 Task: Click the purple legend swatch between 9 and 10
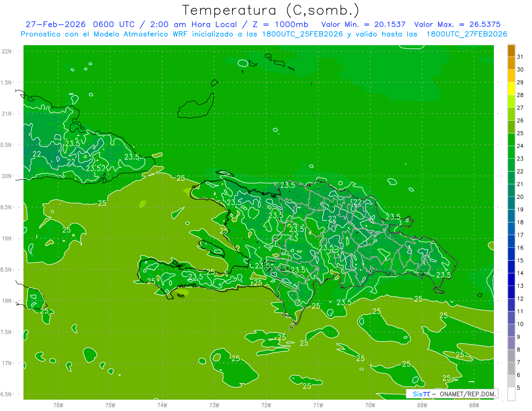coord(511,330)
